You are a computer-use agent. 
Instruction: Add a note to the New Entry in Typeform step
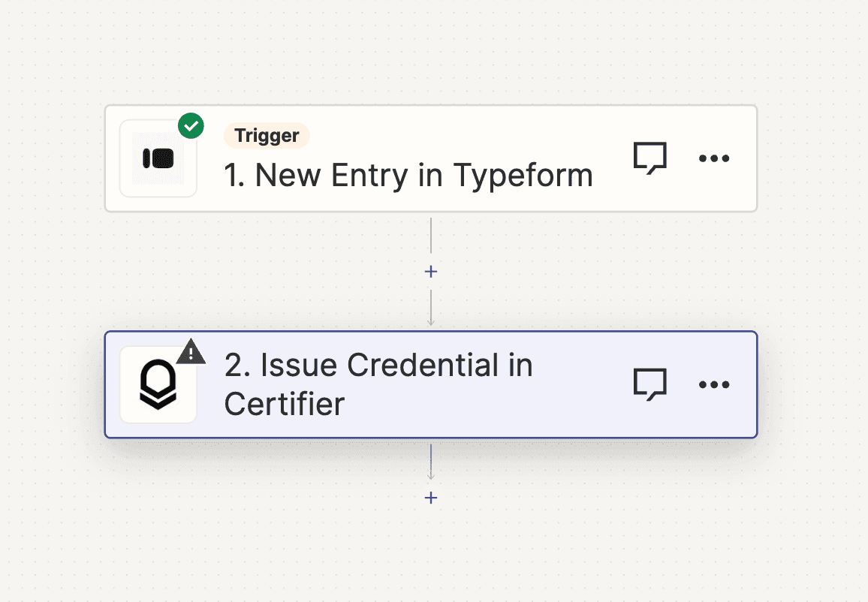pyautogui.click(x=650, y=158)
